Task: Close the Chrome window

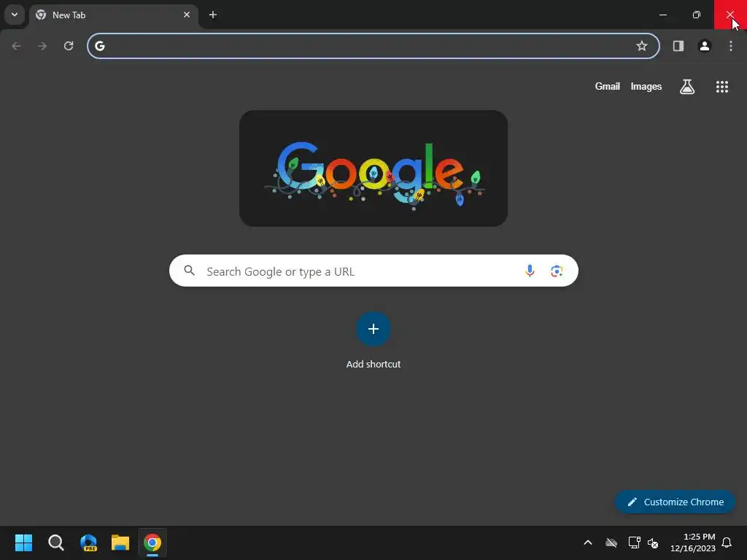Action: pyautogui.click(x=730, y=15)
